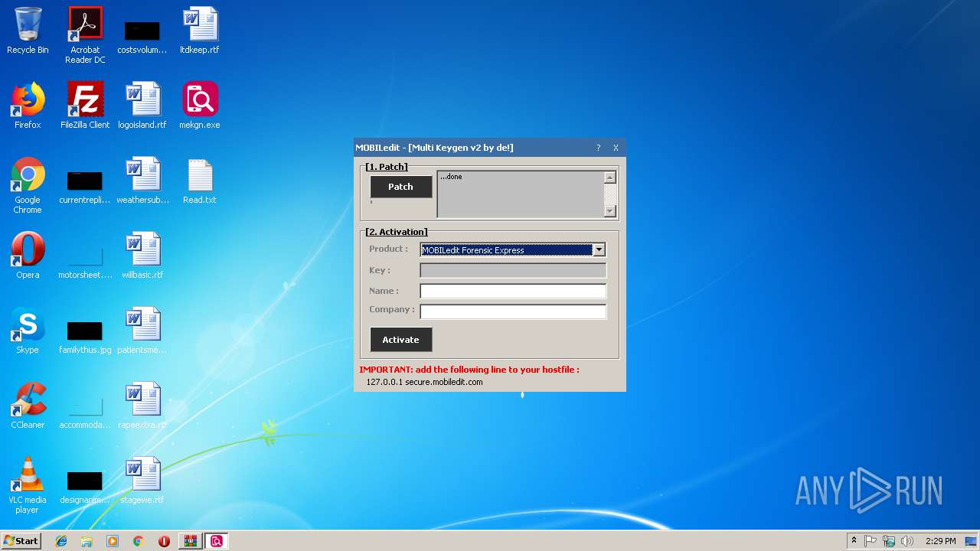This screenshot has width=980, height=551.
Task: Open Firefox from the desktop
Action: coord(28,106)
